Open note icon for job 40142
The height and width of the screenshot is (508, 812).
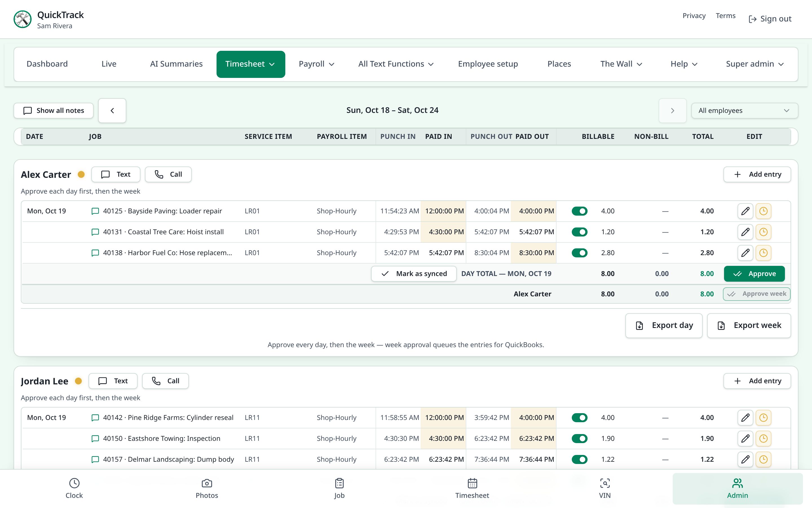tap(95, 418)
